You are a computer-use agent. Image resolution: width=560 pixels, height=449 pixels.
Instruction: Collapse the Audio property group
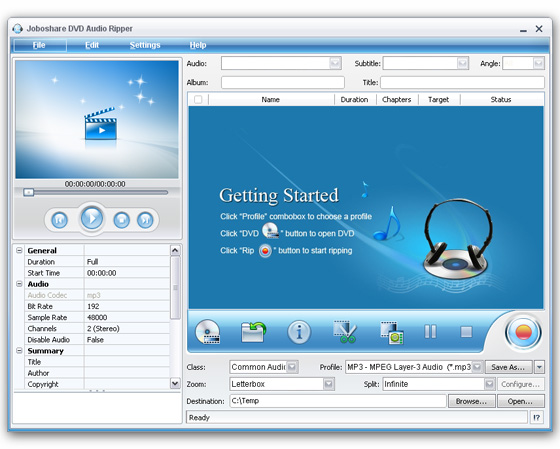click(x=19, y=284)
